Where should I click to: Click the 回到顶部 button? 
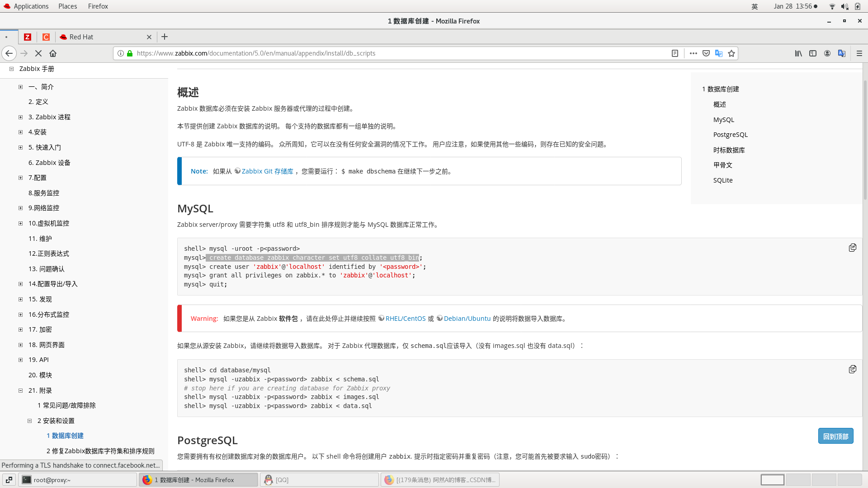coord(835,436)
